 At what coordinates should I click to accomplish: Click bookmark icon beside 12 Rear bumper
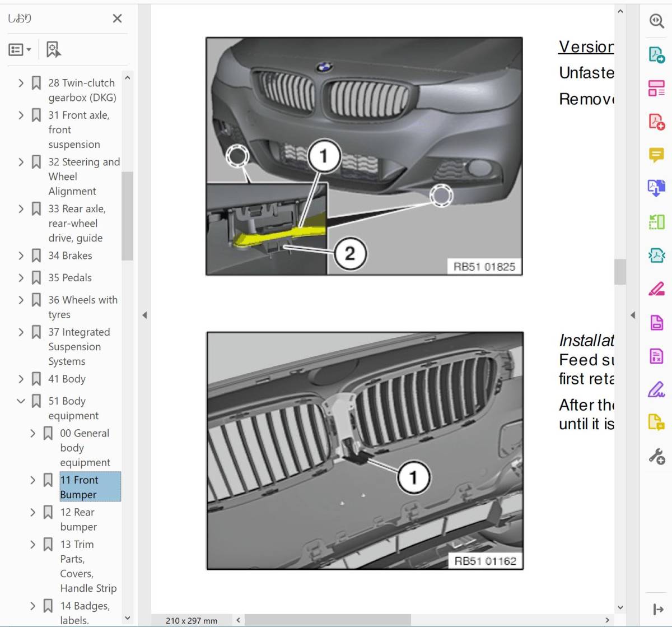(x=48, y=513)
